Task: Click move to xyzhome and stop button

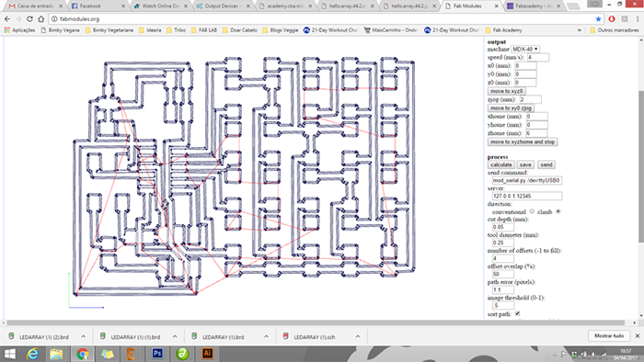Action: coord(523,141)
